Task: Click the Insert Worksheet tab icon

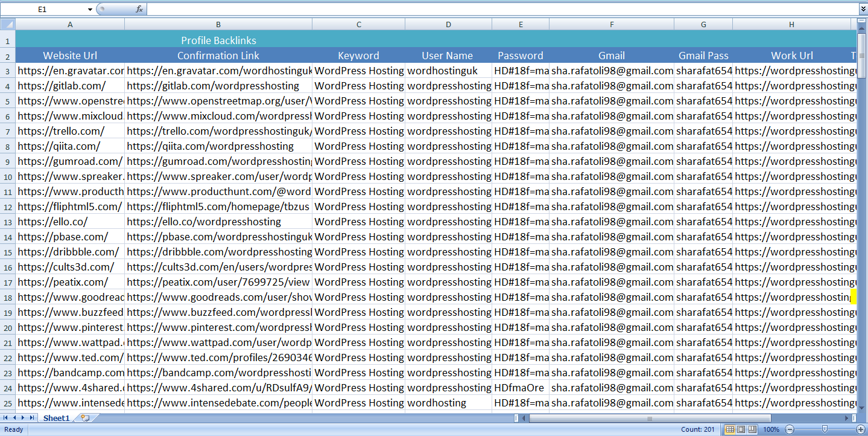Action: [85, 418]
